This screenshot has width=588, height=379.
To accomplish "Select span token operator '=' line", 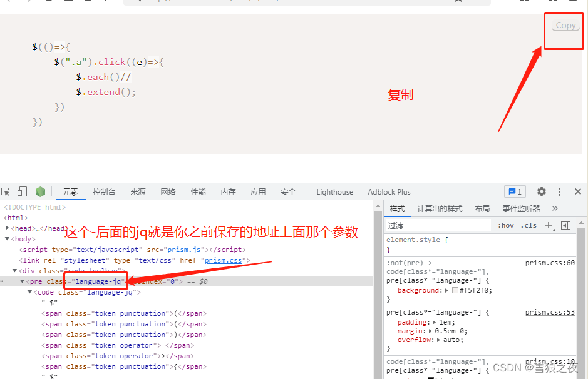I will 118,345.
